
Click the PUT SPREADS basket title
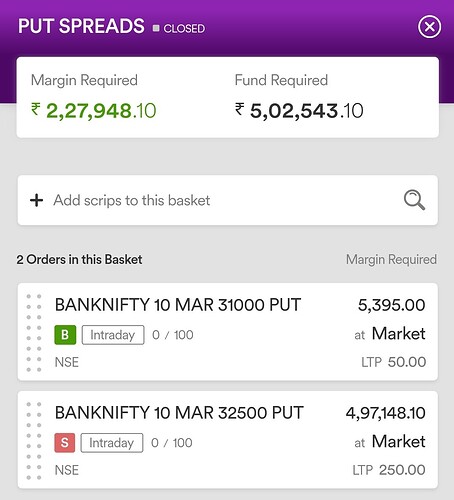point(81,26)
